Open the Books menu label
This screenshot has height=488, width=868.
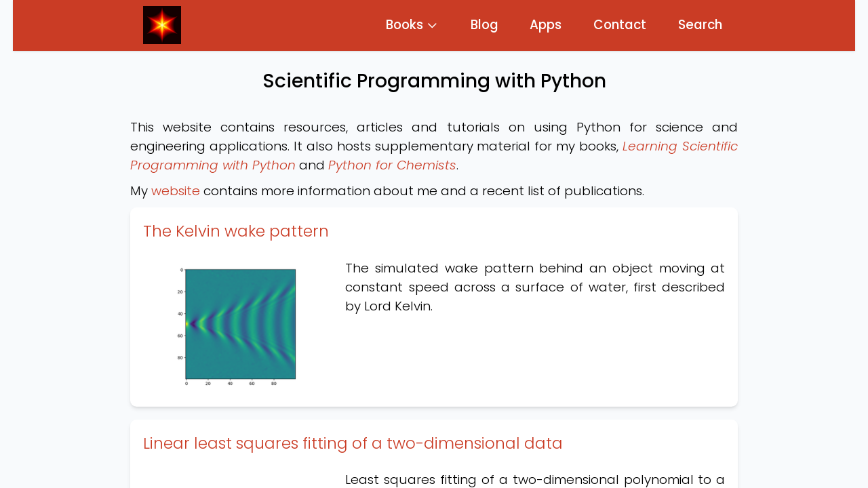[404, 25]
